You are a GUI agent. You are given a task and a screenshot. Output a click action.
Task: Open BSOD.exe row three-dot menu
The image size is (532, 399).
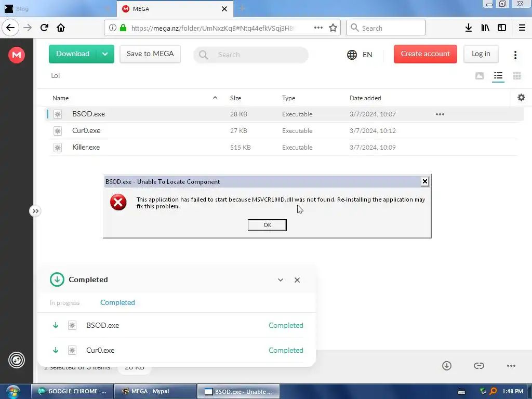[x=440, y=114]
